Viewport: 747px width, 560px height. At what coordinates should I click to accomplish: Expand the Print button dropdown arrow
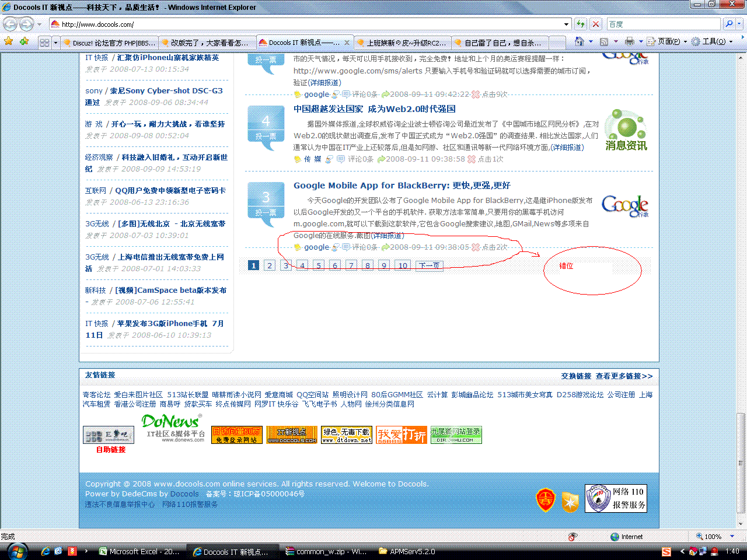(x=641, y=41)
